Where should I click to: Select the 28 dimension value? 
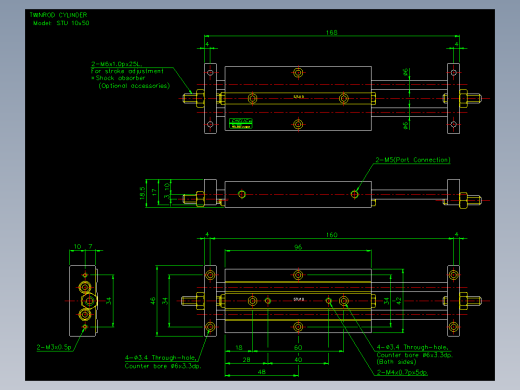point(246,360)
